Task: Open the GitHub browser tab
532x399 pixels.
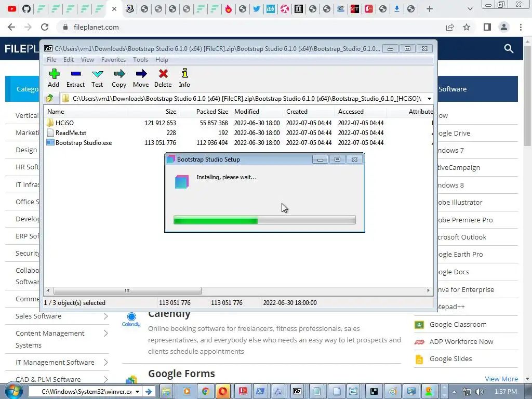Action: coord(26,9)
